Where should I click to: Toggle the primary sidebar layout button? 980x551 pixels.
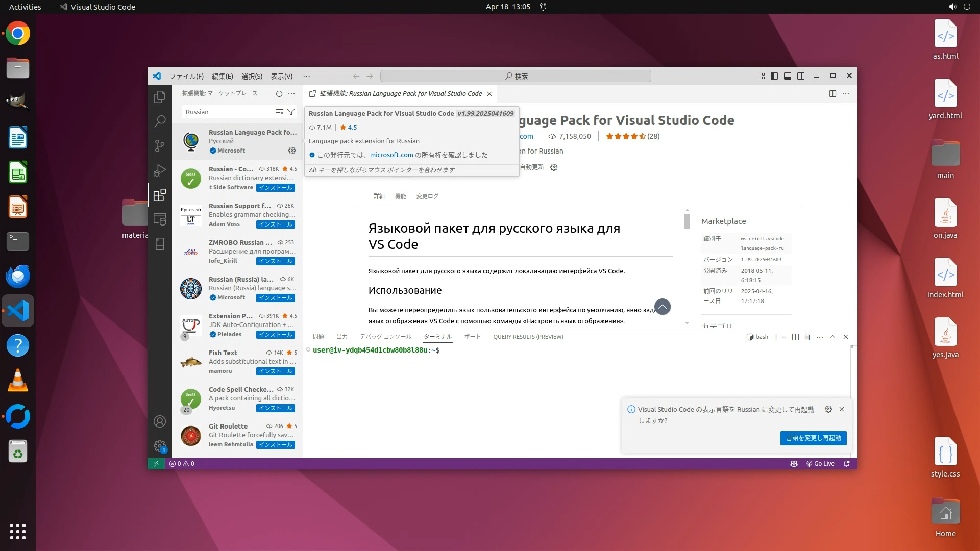click(774, 76)
